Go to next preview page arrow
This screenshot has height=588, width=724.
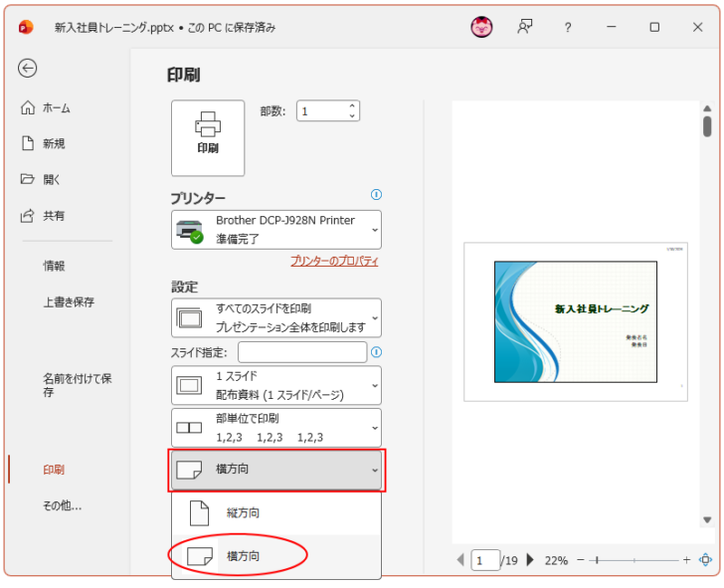tap(530, 560)
